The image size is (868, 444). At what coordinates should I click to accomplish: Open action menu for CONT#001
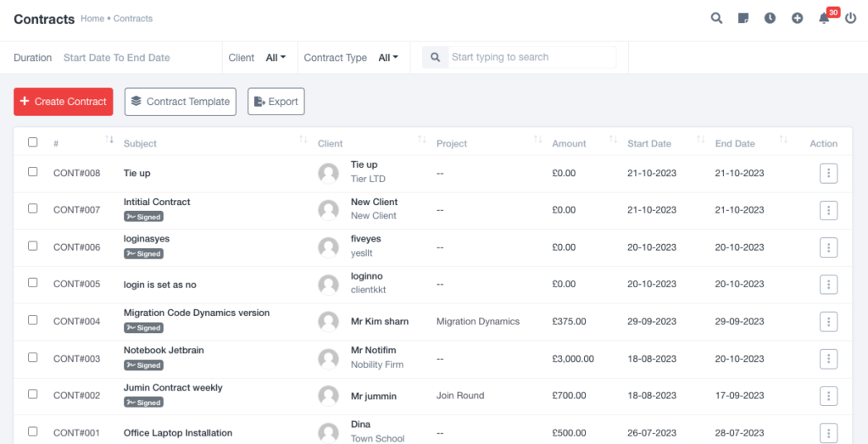tap(828, 433)
